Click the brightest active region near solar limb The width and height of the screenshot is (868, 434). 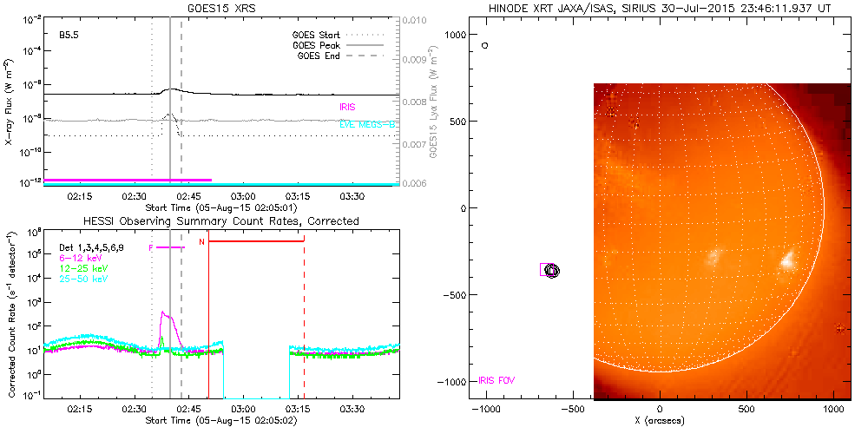[788, 260]
